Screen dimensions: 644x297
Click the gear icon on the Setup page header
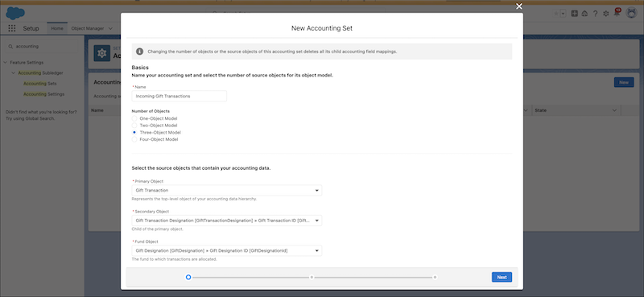[x=102, y=53]
